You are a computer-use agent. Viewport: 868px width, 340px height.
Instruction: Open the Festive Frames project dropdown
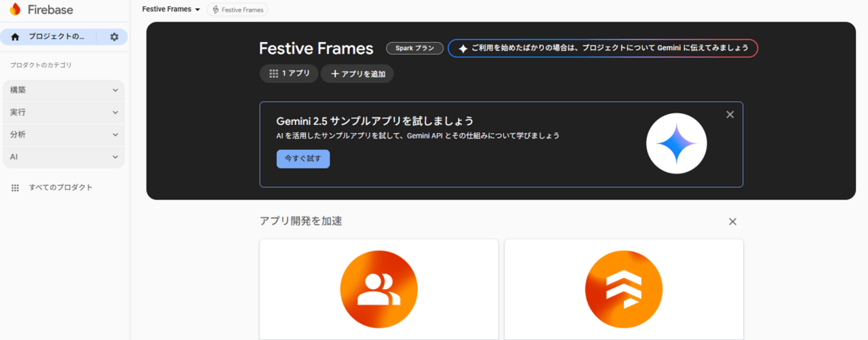click(x=171, y=10)
